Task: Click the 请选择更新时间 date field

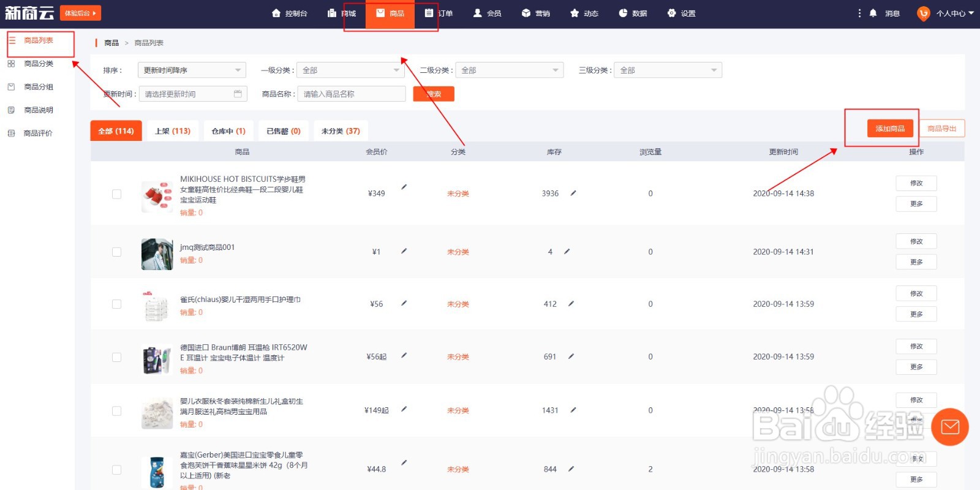Action: click(x=193, y=94)
